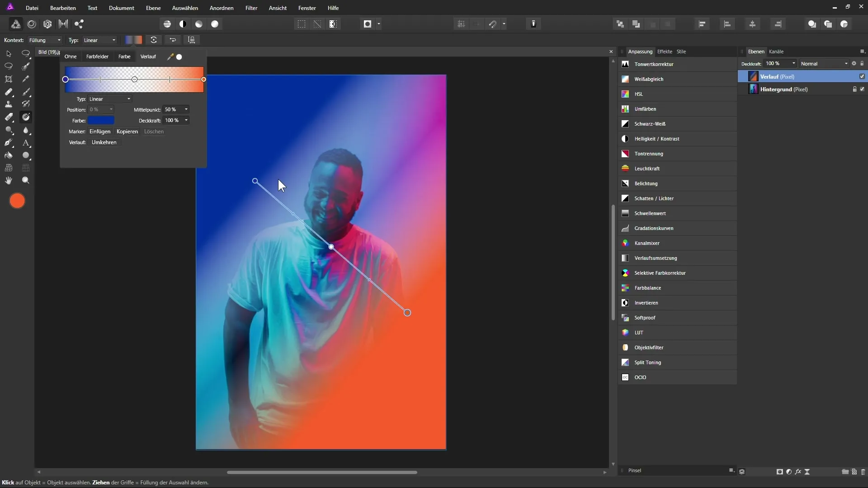
Task: Select the Zoom tool in toolbox
Action: [x=26, y=180]
